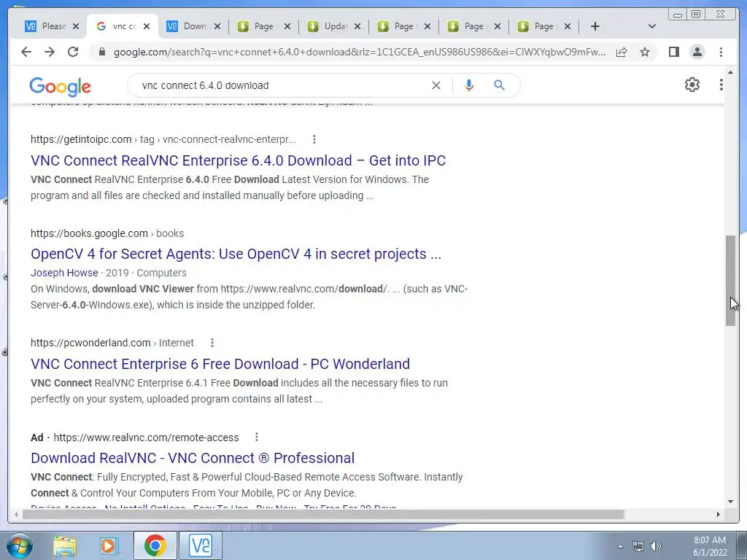Click https://books.google.com result URL

click(x=89, y=233)
